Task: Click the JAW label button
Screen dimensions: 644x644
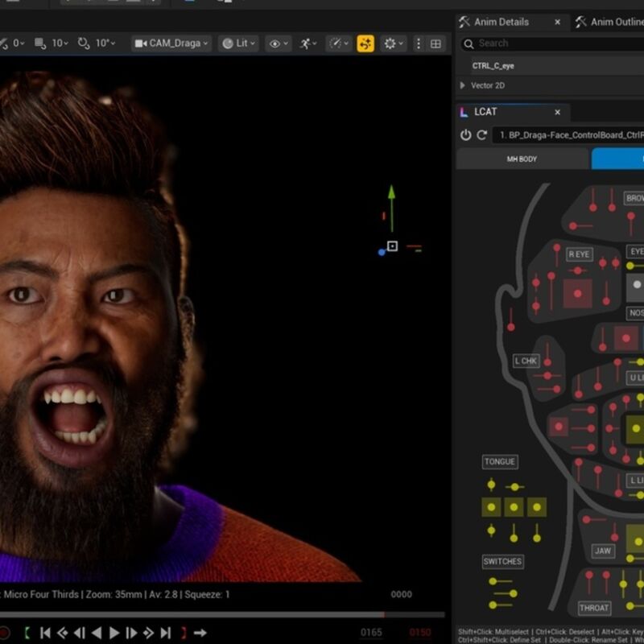Action: coord(603,551)
